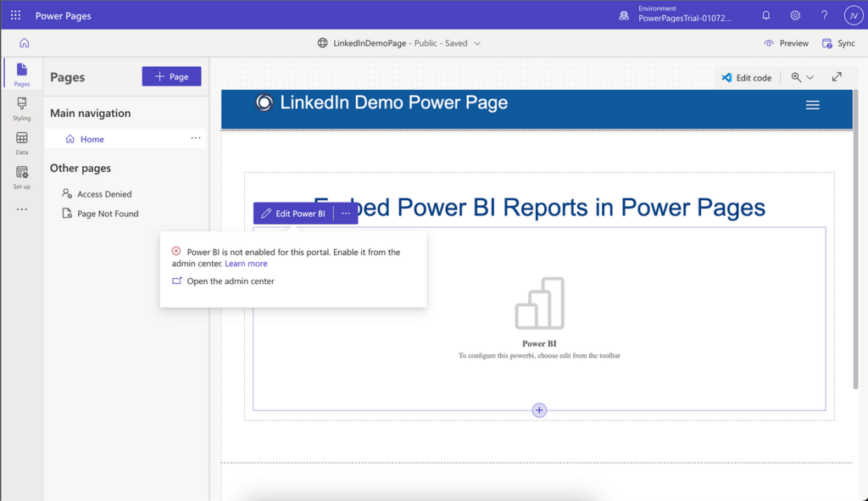This screenshot has height=501, width=868.
Task: Click the Main navigation heading
Action: [90, 113]
